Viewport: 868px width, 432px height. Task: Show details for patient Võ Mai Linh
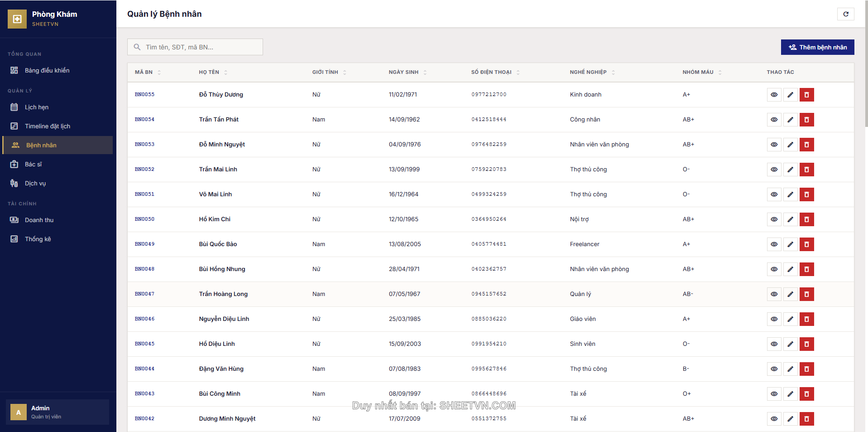click(774, 194)
